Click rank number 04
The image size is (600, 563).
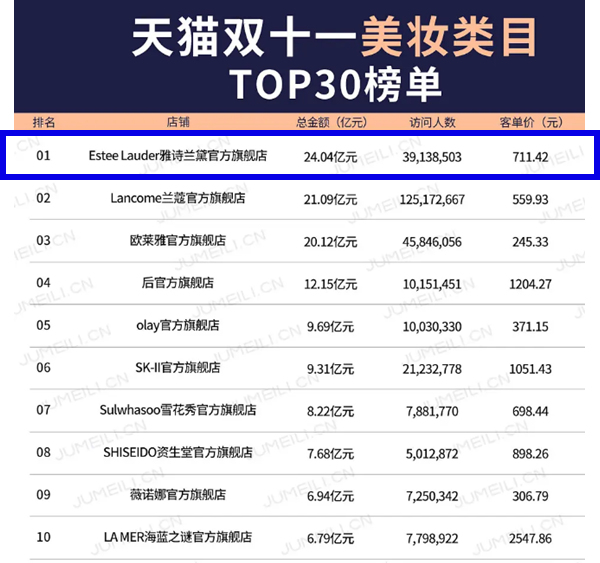[43, 283]
